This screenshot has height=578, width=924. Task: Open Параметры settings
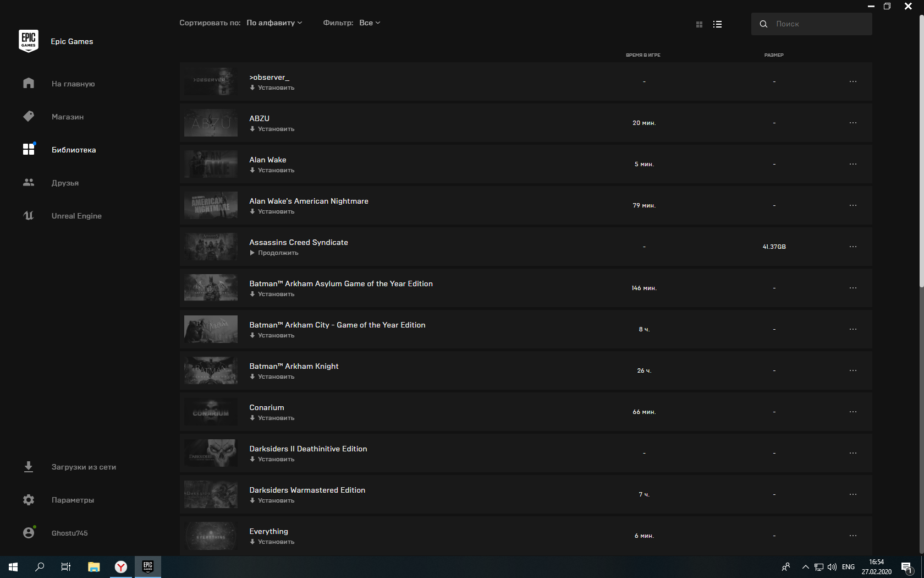click(58, 500)
